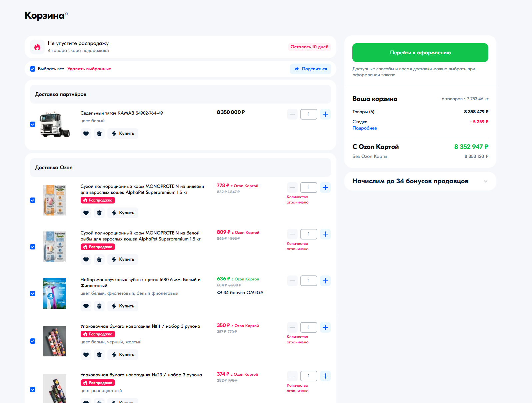
Task: Click the 'Осталось 10 дней' badge
Action: click(x=309, y=47)
